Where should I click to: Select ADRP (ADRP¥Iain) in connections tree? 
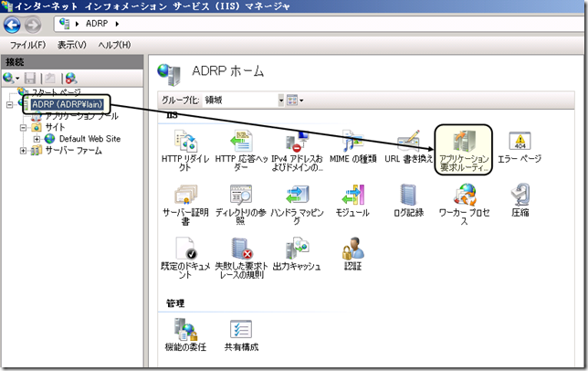coord(67,104)
